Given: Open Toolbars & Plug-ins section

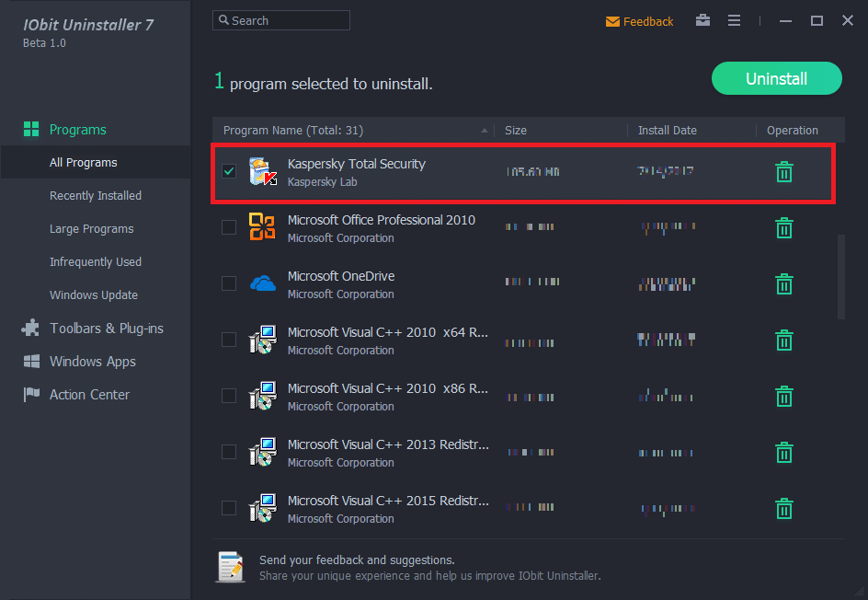Looking at the screenshot, I should pos(107,328).
